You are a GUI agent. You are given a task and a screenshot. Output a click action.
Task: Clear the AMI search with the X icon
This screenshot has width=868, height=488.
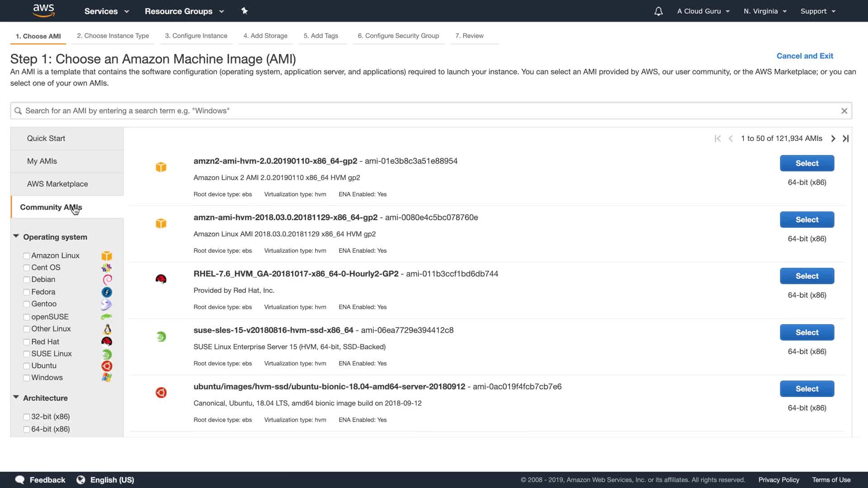(844, 111)
